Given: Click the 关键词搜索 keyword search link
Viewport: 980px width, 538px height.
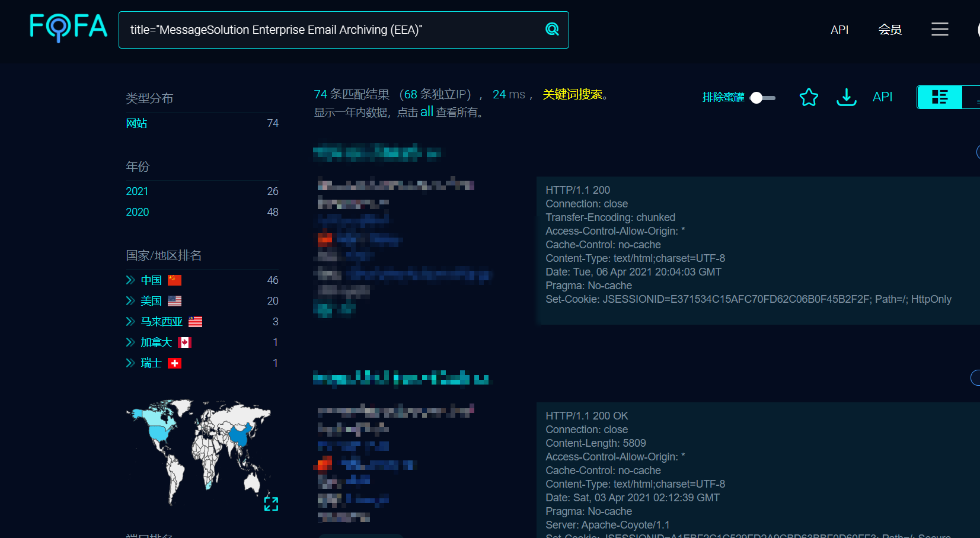Looking at the screenshot, I should (573, 94).
